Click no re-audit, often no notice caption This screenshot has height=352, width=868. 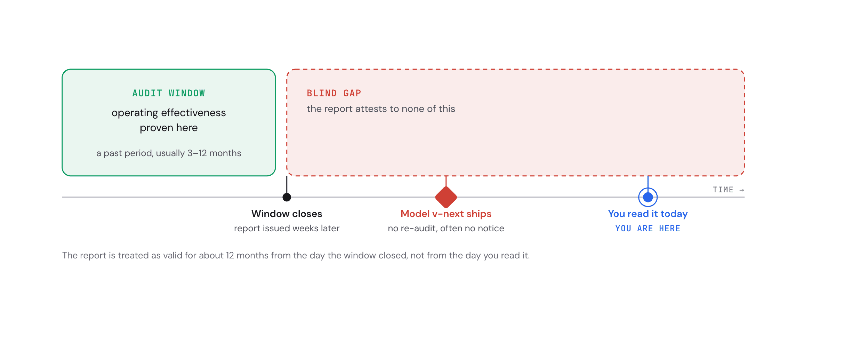pos(446,228)
